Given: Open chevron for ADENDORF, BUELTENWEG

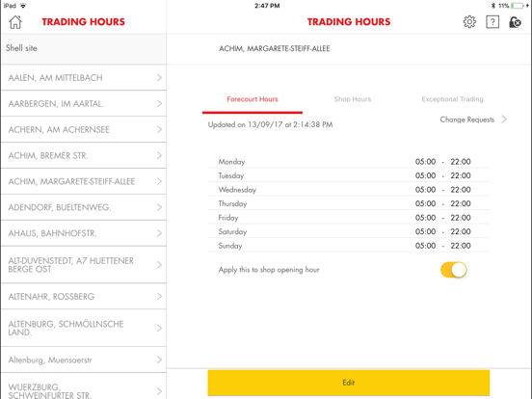Looking at the screenshot, I should (159, 207).
